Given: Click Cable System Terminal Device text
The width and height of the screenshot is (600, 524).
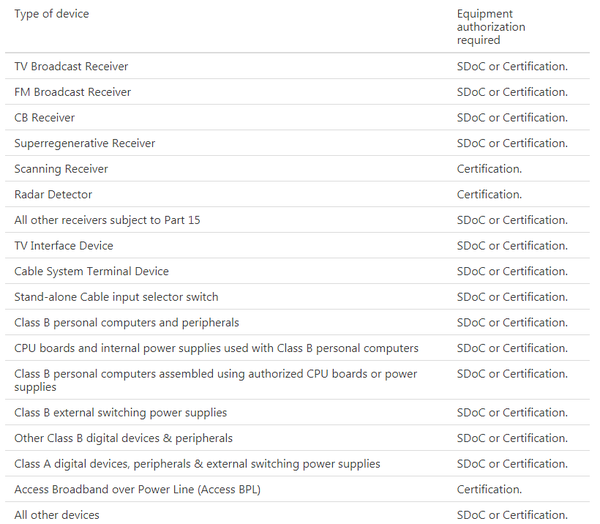Looking at the screenshot, I should tap(91, 271).
